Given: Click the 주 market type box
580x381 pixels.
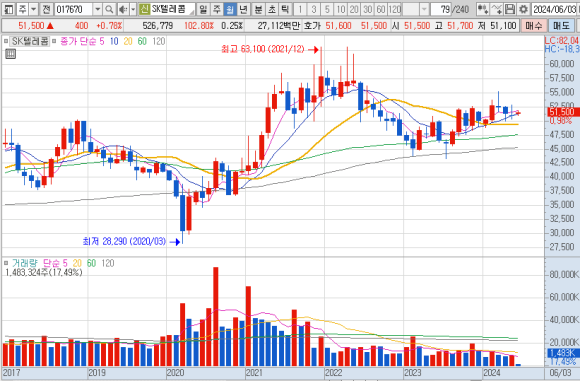Looking at the screenshot, I should (23, 9).
